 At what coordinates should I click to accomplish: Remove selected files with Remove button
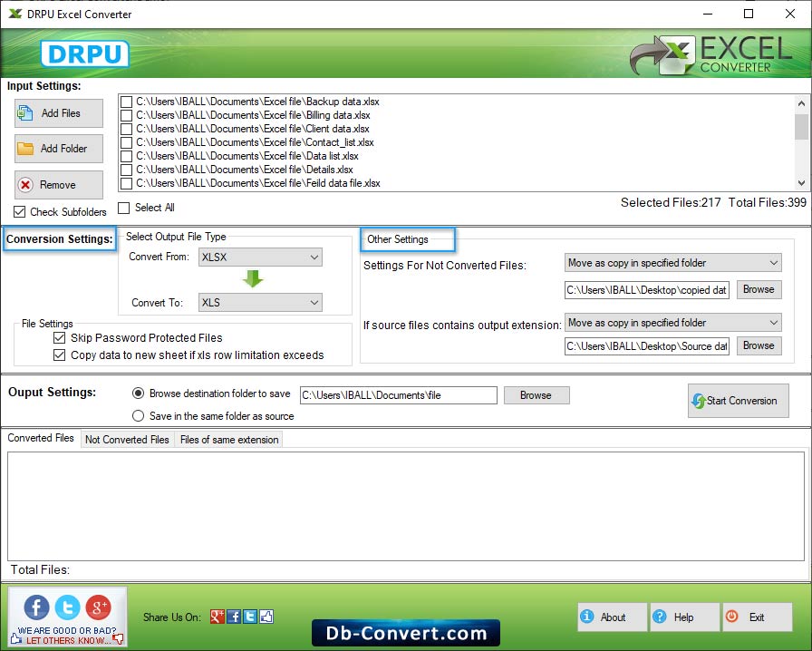tap(59, 185)
